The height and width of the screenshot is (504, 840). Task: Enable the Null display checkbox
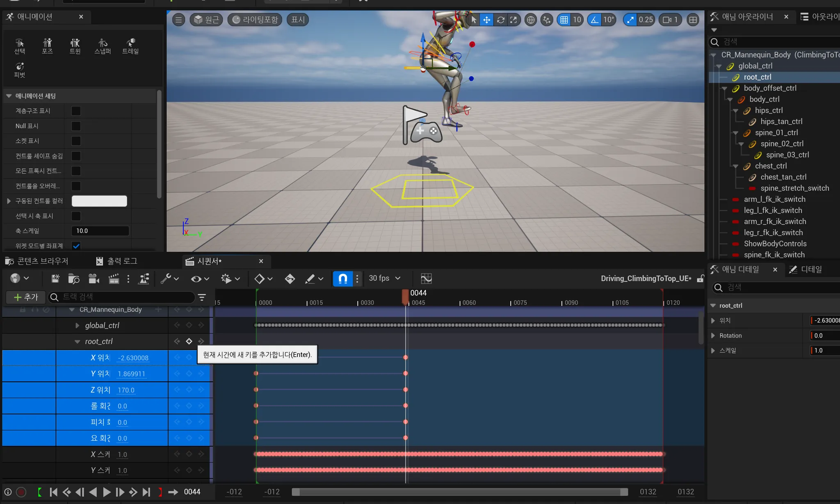pyautogui.click(x=76, y=126)
